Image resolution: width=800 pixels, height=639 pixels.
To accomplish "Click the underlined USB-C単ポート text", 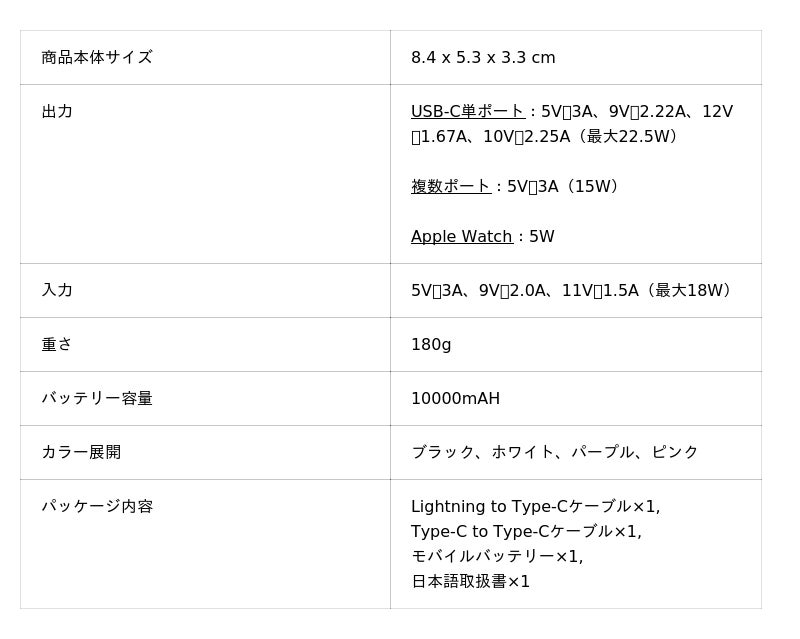I will coord(467,111).
